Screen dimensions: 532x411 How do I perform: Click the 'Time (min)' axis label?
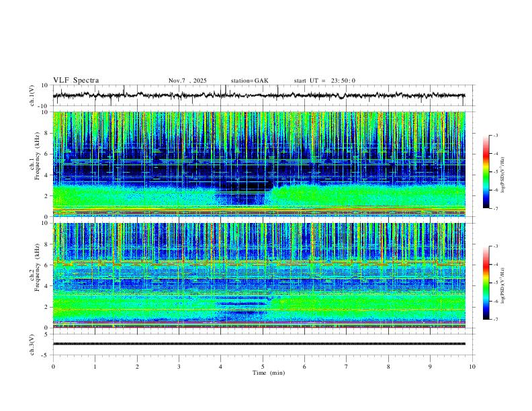[x=269, y=373]
